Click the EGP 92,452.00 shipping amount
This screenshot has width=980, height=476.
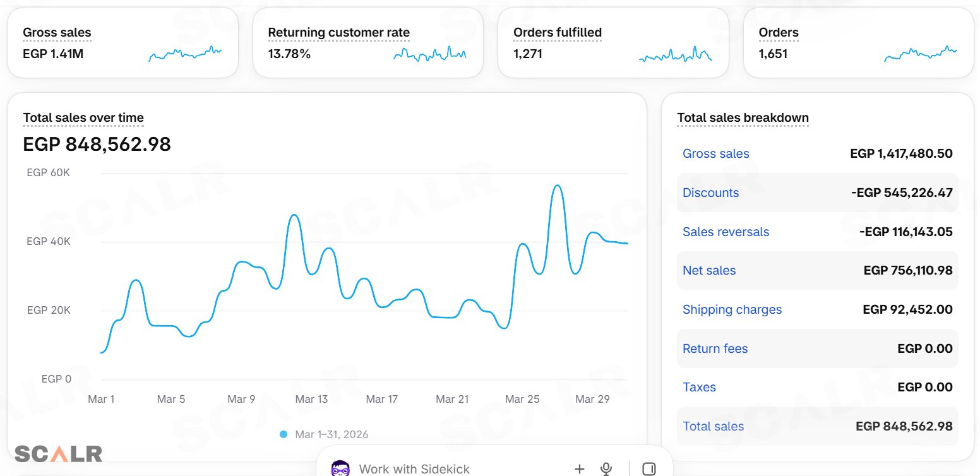[x=907, y=309]
